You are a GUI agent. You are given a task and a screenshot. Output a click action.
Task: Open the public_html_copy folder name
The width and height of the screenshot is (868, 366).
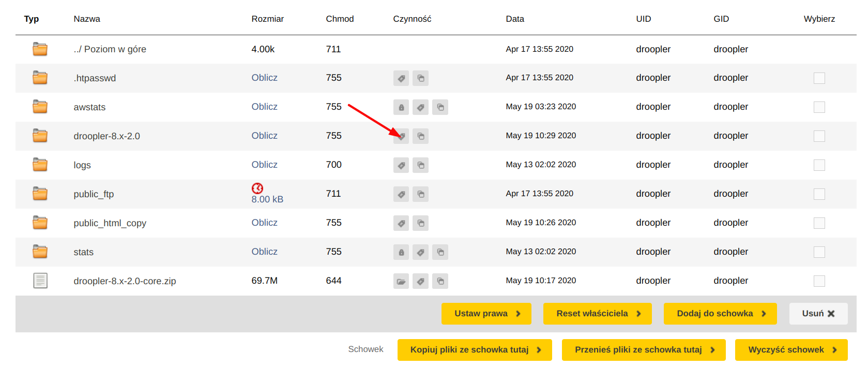(x=110, y=223)
